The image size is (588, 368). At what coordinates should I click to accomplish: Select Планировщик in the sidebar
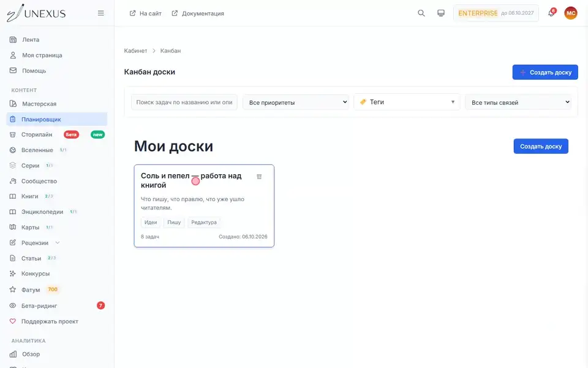coord(57,119)
